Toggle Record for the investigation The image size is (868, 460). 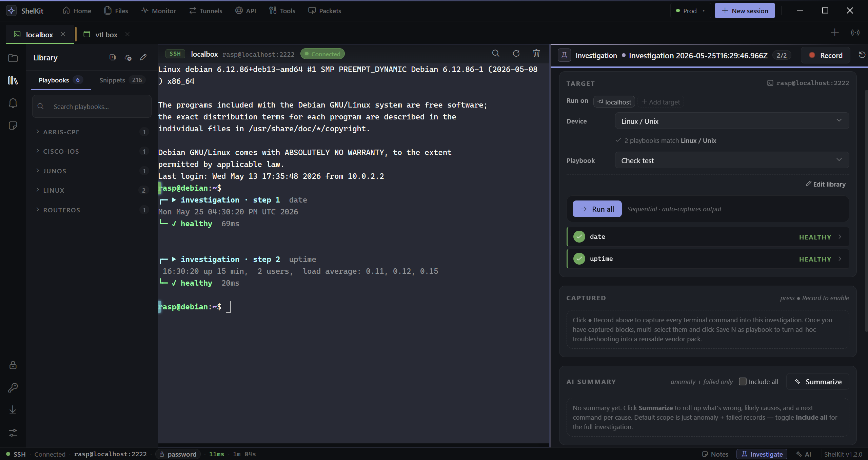(826, 55)
